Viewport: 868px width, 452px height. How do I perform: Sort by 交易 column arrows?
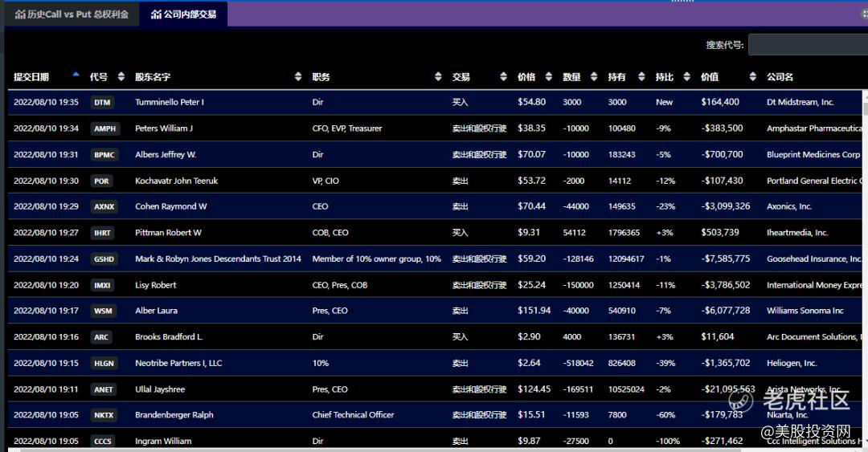point(503,77)
